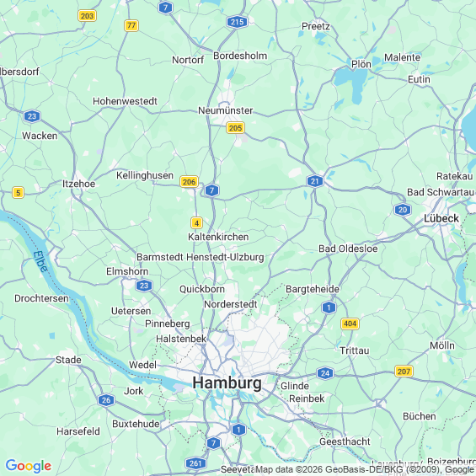Select the A 24 highway shield

point(325,373)
